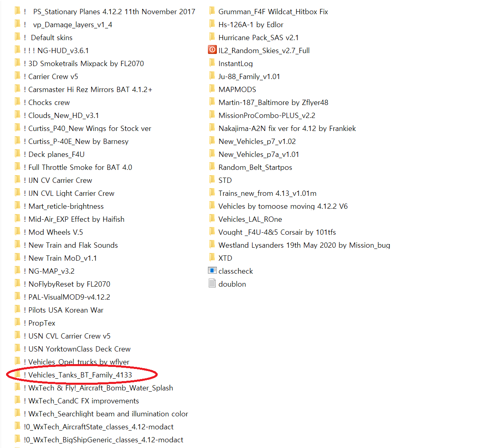Click folder icon beside ! Deck planes_F4U
This screenshot has width=503, height=448.
click(x=17, y=154)
